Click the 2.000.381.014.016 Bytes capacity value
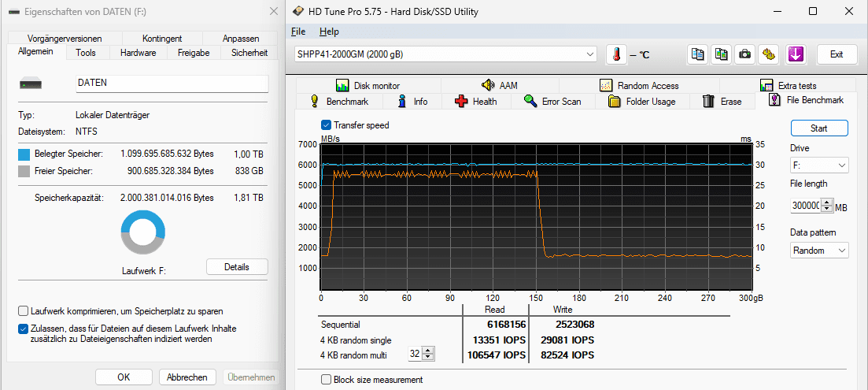 point(167,198)
